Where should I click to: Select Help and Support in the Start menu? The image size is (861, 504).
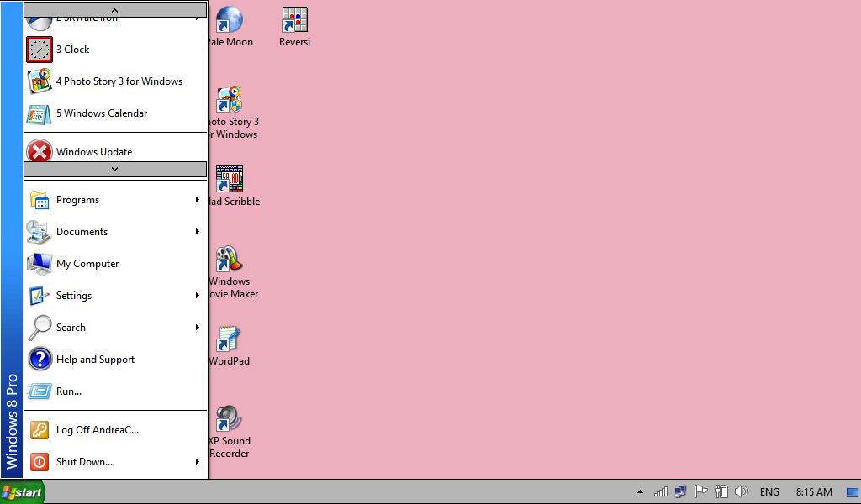[95, 360]
